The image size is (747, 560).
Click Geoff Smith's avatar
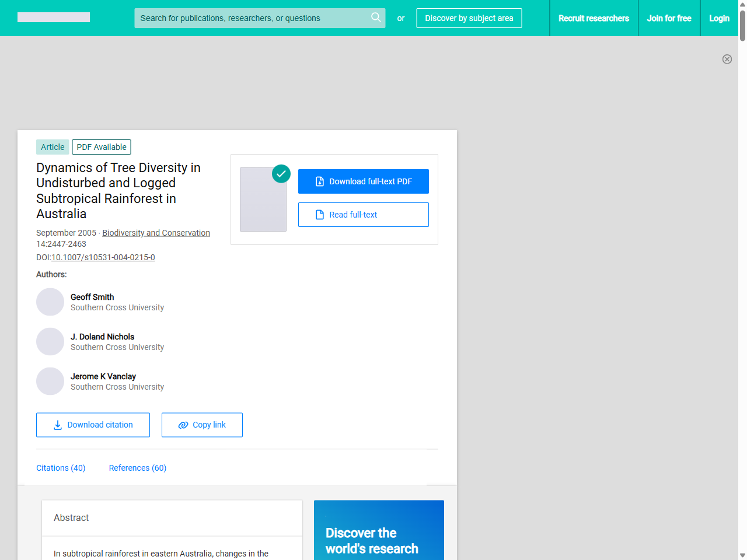[50, 302]
